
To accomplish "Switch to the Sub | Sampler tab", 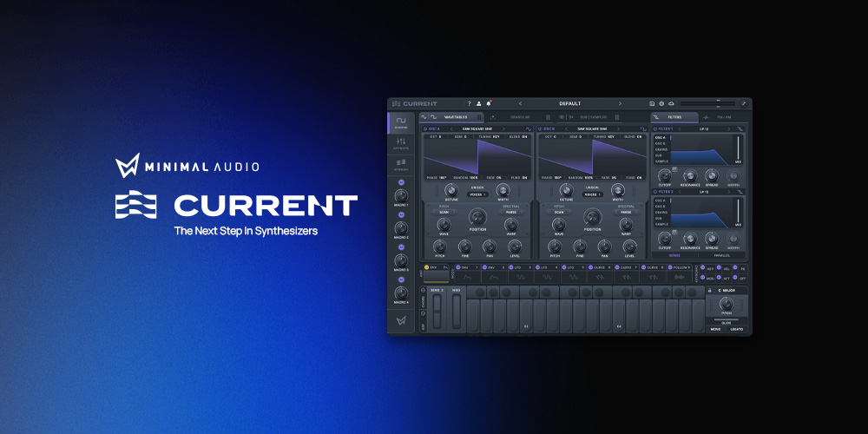I will pyautogui.click(x=589, y=117).
